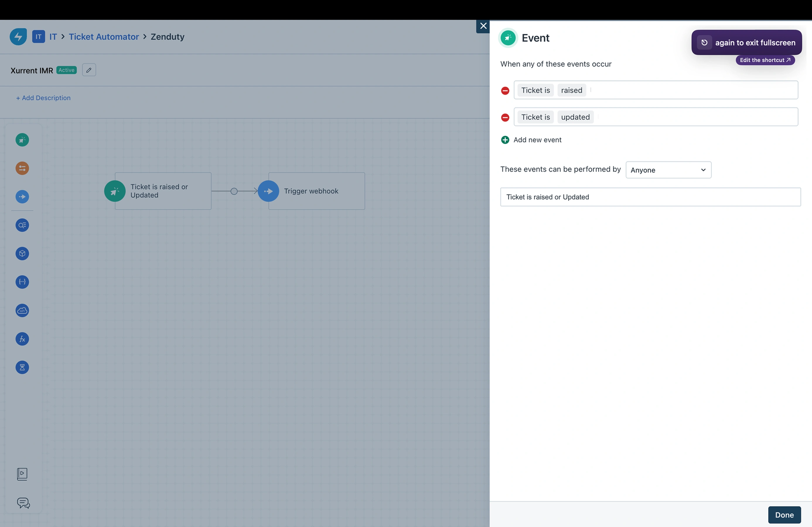Click the video guide book icon
812x527 pixels.
pyautogui.click(x=22, y=474)
